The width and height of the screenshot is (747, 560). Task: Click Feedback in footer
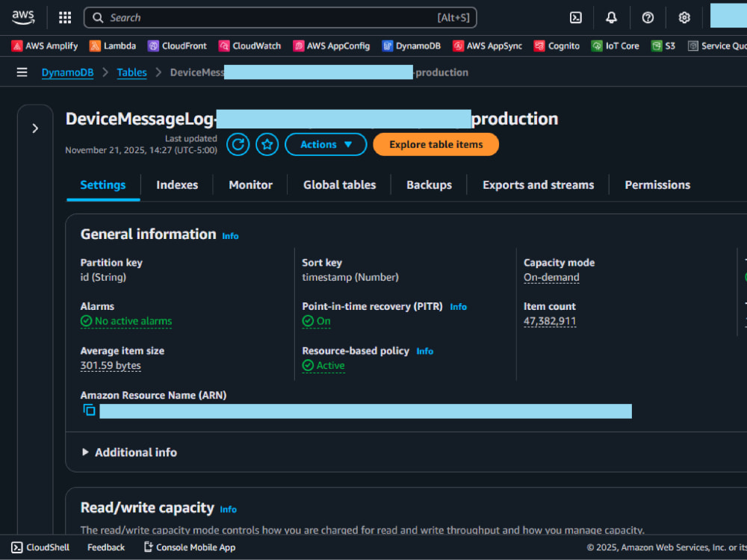coord(106,547)
